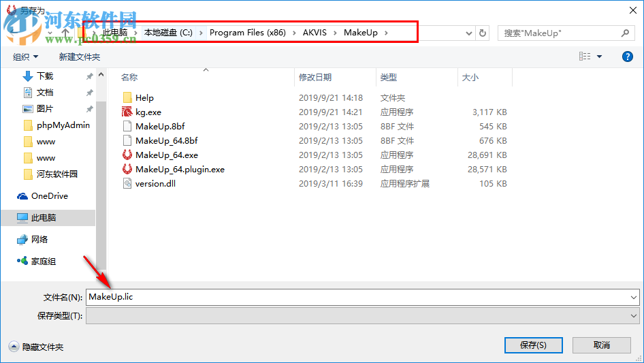Select the first www folder in sidebar
Screen dimensions: 644x363
[x=46, y=142]
